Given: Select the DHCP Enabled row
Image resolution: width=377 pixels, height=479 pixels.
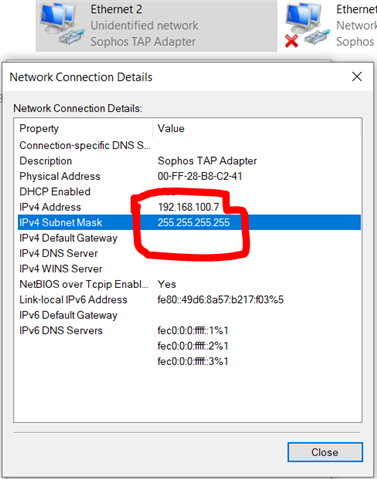Looking at the screenshot, I should tap(189, 192).
